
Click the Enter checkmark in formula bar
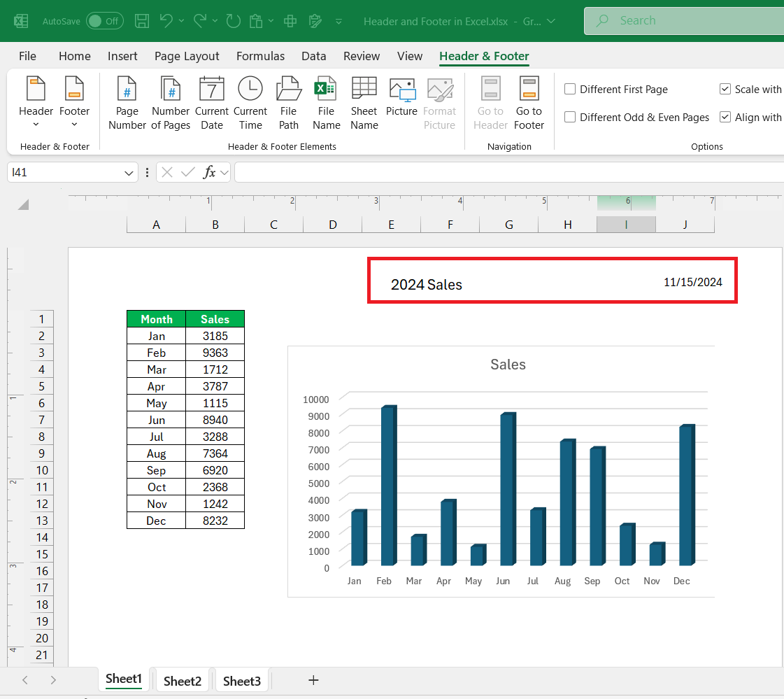(188, 173)
